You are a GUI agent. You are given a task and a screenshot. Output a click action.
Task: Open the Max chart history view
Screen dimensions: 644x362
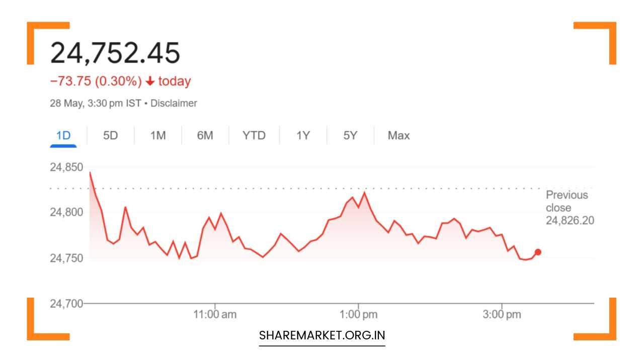(x=398, y=135)
